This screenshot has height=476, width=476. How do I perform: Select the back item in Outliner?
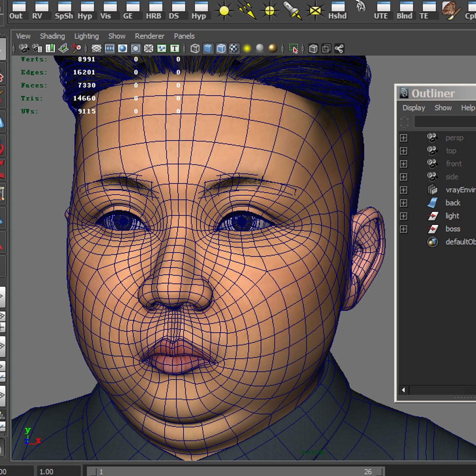pyautogui.click(x=453, y=203)
